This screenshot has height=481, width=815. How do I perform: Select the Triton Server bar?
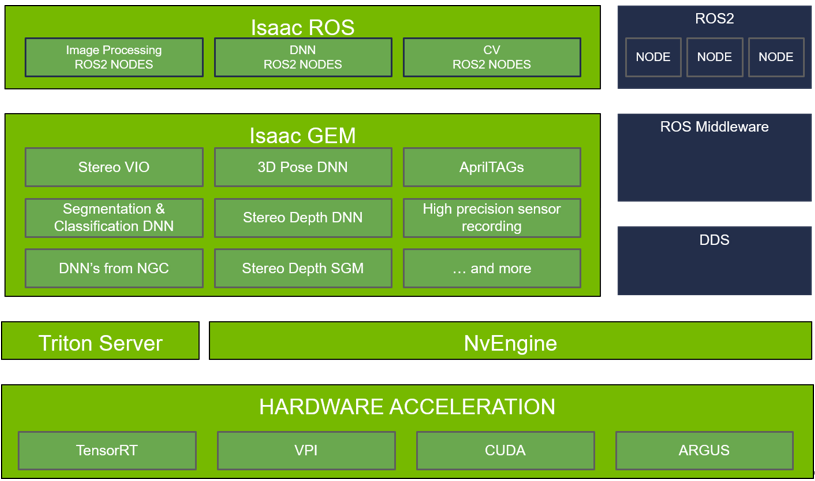[100, 341]
